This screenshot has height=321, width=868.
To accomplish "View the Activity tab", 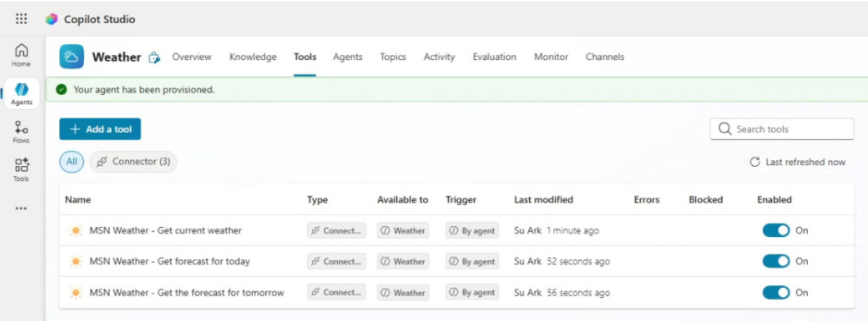I will [440, 57].
